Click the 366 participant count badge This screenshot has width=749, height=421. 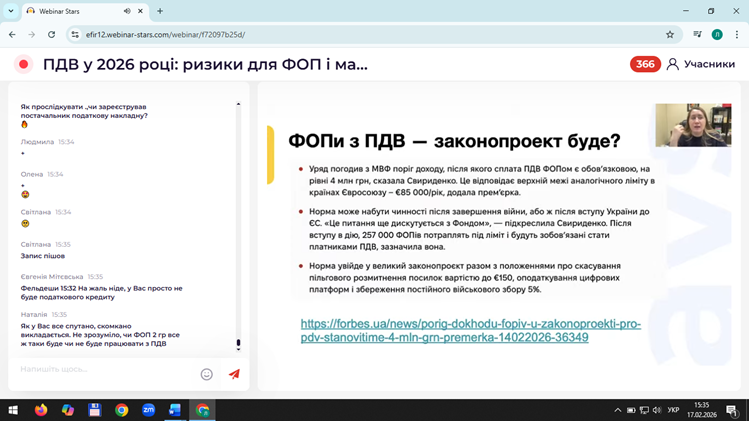[x=645, y=64]
